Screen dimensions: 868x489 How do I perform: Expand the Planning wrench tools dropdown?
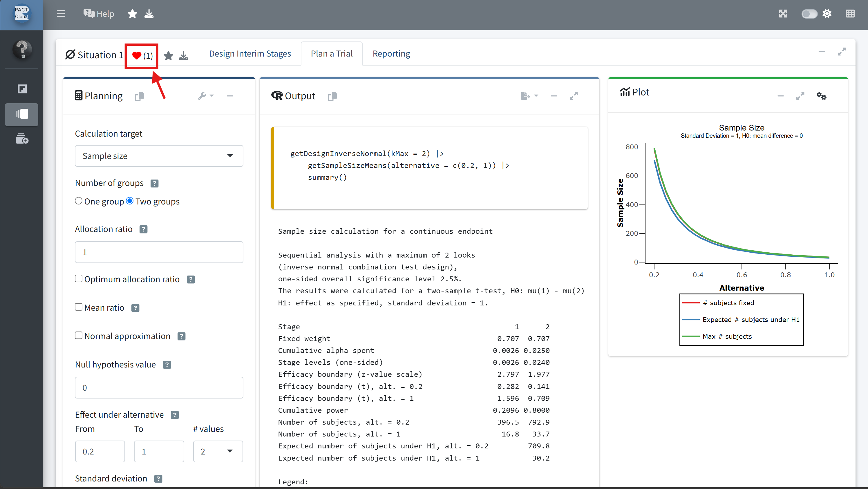[x=206, y=96]
